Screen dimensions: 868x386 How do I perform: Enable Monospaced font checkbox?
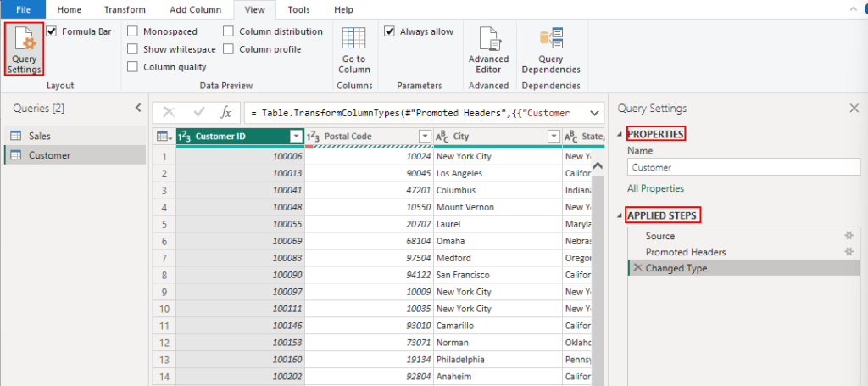tap(132, 31)
